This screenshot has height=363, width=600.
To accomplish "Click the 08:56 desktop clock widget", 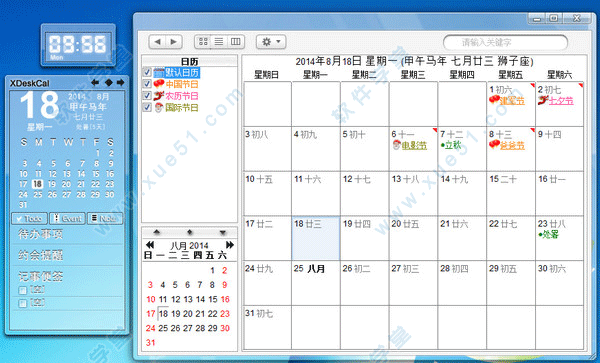I will point(78,45).
